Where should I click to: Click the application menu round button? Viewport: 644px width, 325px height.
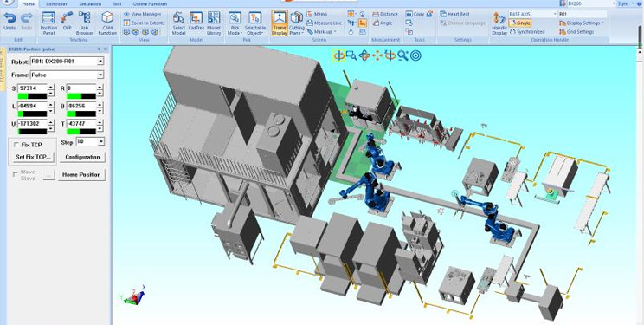[8, 3]
